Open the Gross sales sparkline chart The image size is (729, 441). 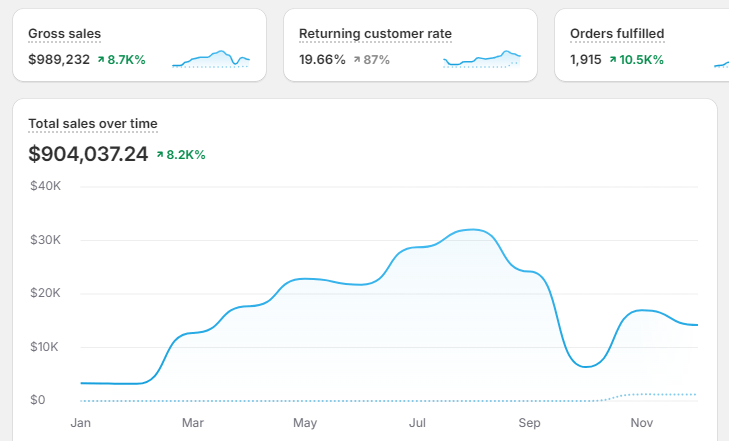211,59
